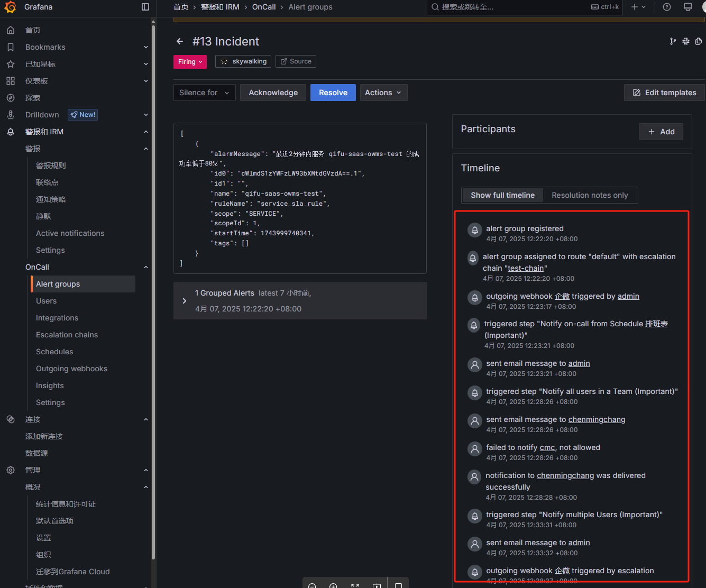Open the 排班表 schedule link
706x588 pixels.
pyautogui.click(x=656, y=324)
